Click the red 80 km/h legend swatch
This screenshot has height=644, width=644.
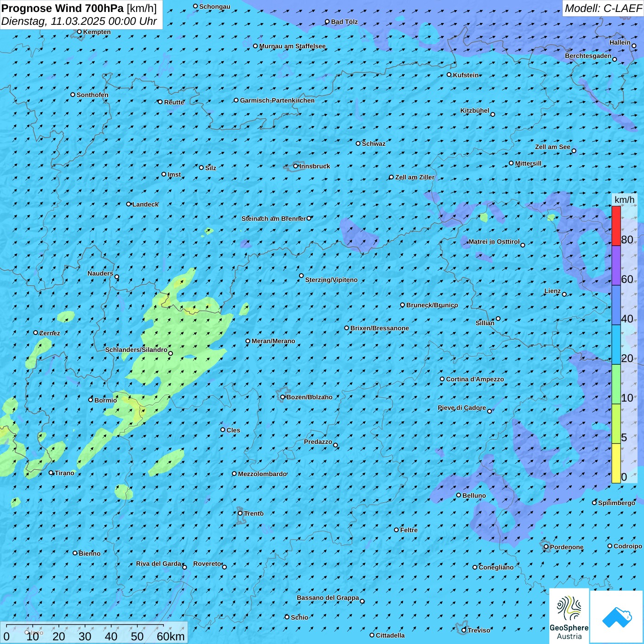tap(616, 226)
